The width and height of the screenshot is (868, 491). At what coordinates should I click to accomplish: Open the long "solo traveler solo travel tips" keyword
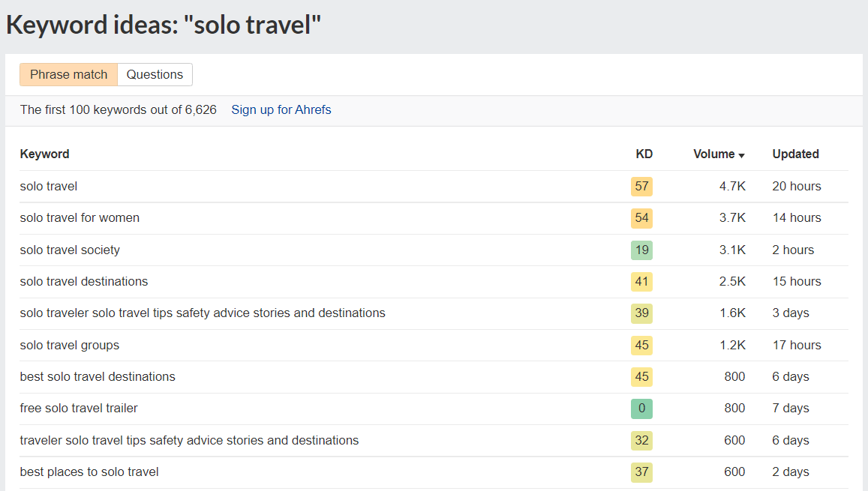point(202,313)
